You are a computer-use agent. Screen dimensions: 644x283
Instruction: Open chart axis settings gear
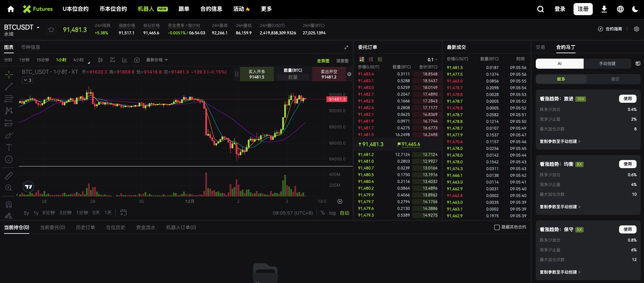[x=341, y=201]
